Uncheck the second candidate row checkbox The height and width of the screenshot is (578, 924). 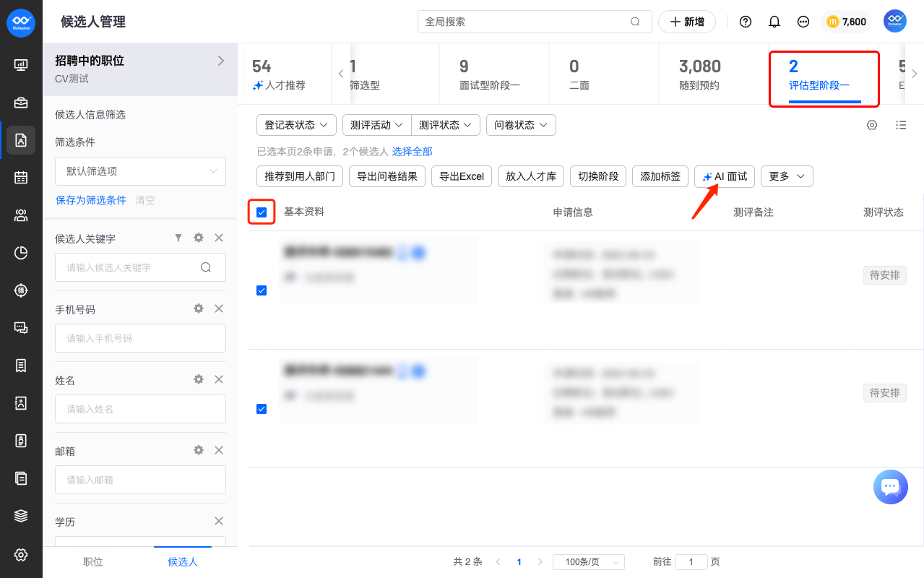(x=262, y=409)
